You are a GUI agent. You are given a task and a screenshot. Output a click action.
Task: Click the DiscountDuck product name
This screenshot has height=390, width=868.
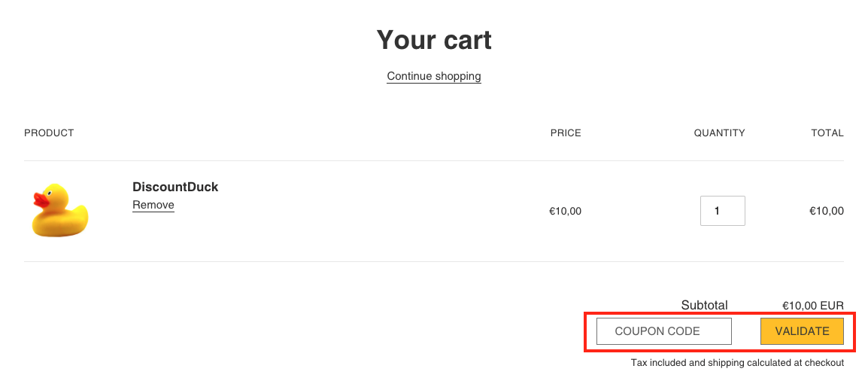pos(175,187)
